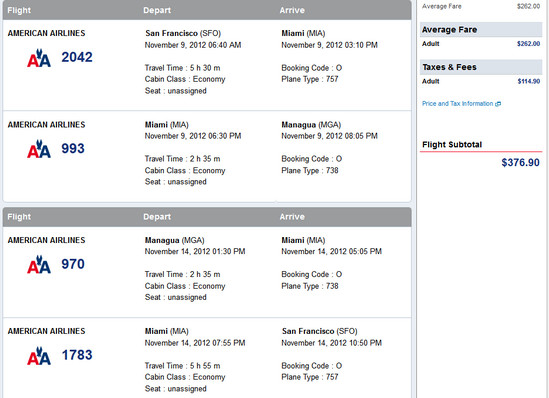Click the AA logo beside flight 993
The height and width of the screenshot is (398, 549).
tap(39, 149)
